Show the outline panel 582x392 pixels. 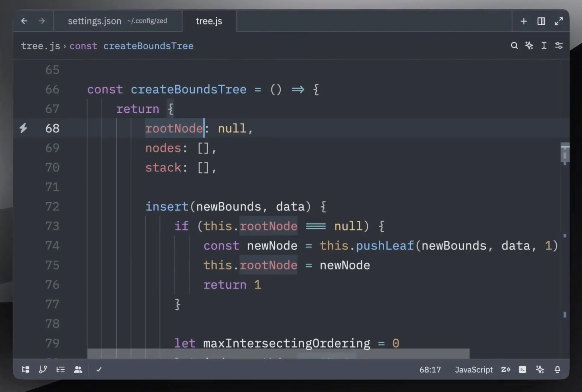point(61,369)
